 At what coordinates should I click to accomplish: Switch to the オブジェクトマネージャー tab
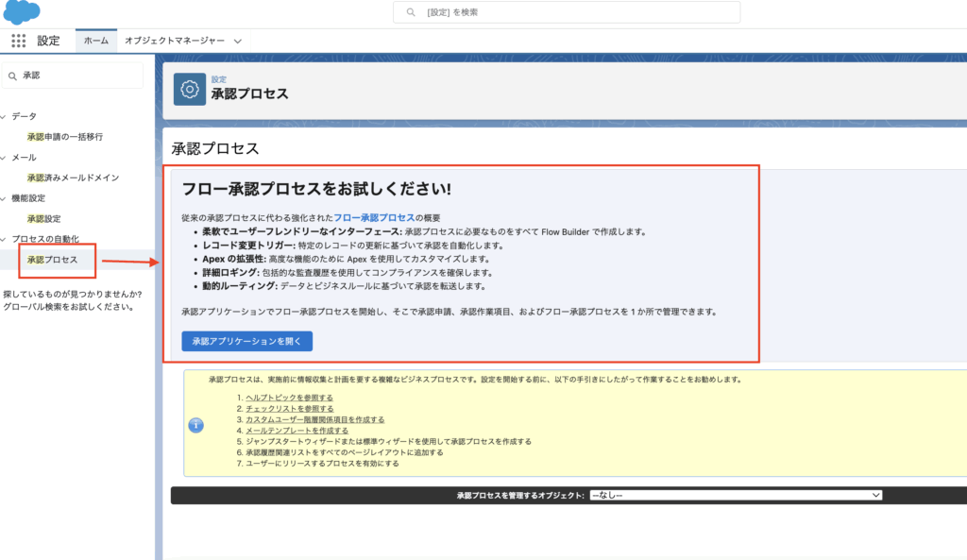click(174, 42)
